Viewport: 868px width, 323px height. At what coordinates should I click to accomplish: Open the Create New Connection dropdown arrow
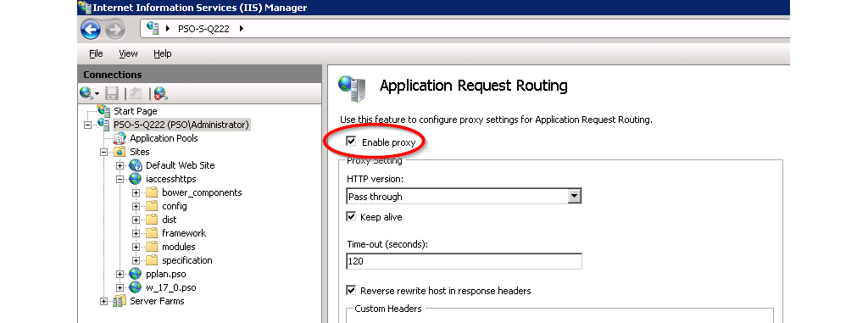click(97, 93)
